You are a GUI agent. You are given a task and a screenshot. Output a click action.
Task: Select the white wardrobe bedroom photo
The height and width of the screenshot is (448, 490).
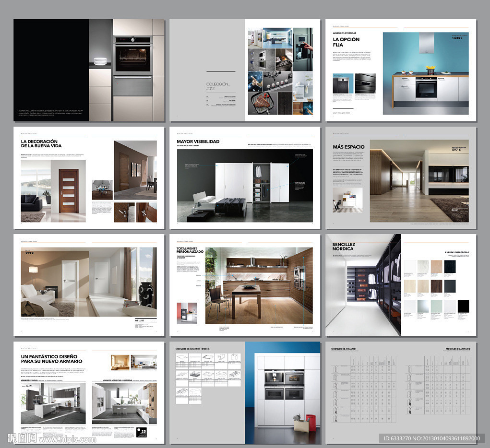(x=245, y=186)
